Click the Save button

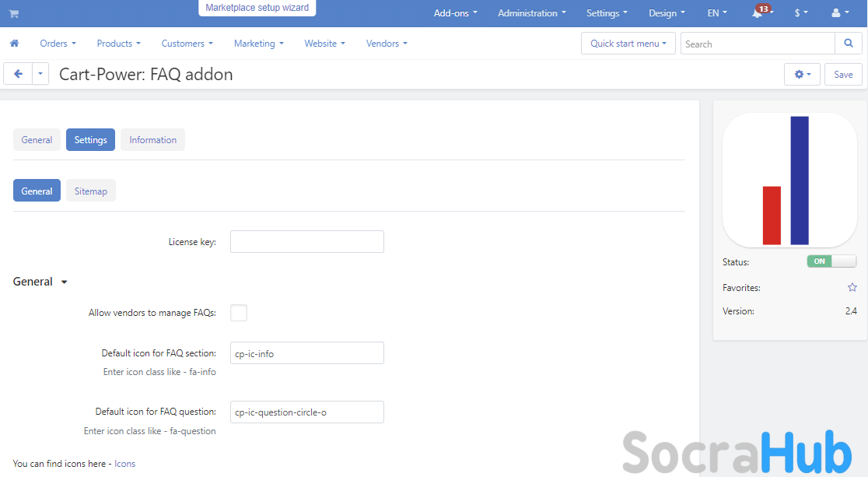(x=843, y=75)
